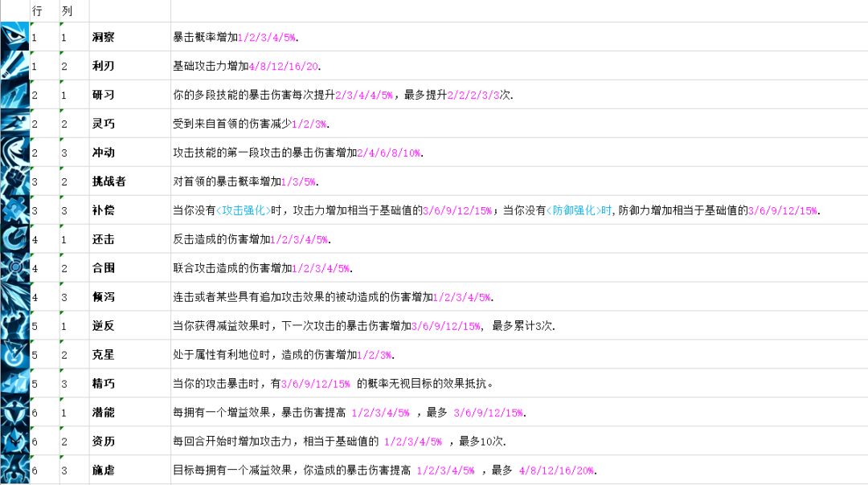868x485 pixels.
Task: Open the blue 防御强化 link text
Action: [574, 210]
